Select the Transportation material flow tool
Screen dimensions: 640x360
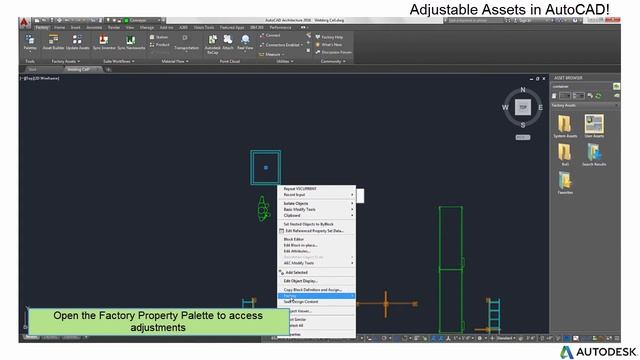[x=186, y=42]
